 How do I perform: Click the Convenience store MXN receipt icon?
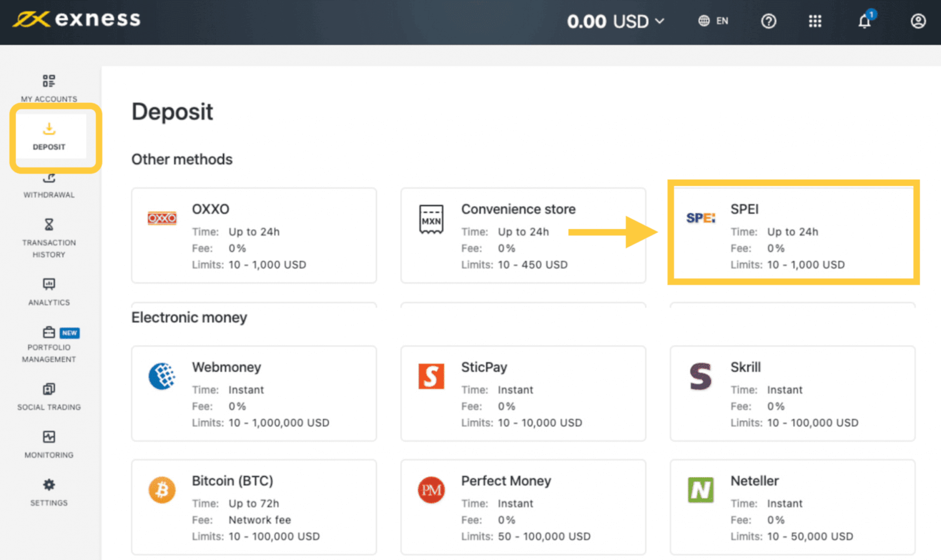pyautogui.click(x=431, y=220)
